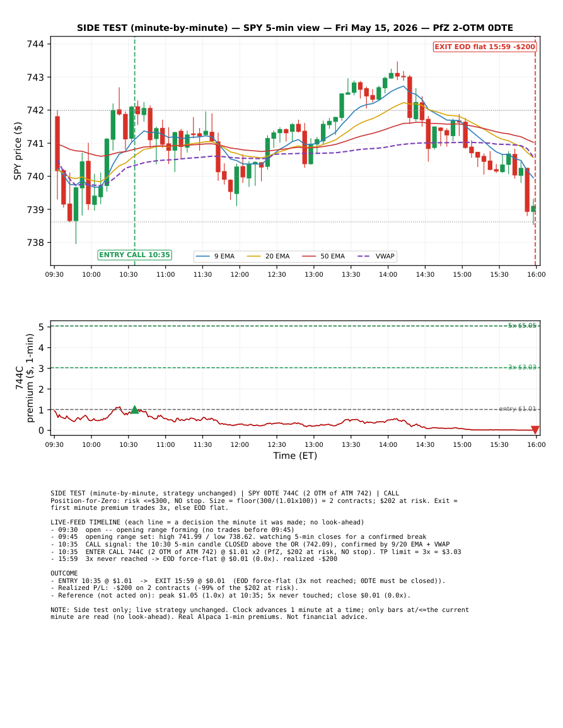The height and width of the screenshot is (728, 563).
Task: Click the NOTE: Side test only paragraph
Action: pyautogui.click(x=260, y=613)
